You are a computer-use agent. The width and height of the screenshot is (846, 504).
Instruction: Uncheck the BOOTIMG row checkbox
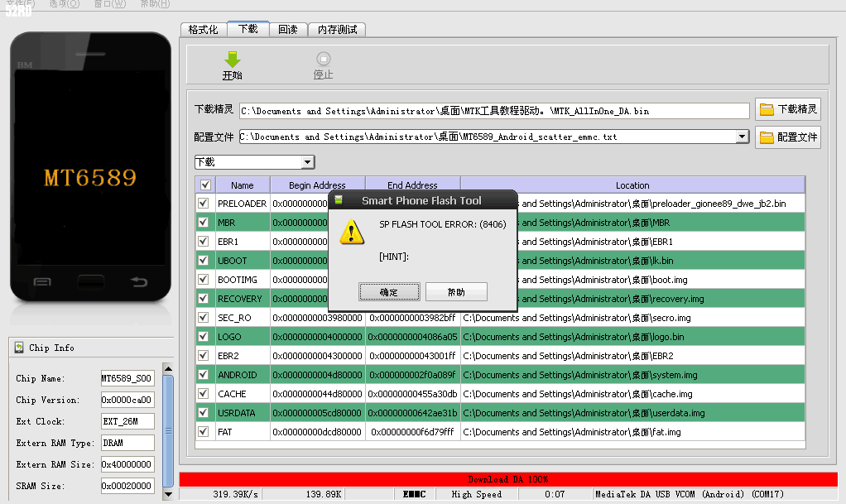click(x=204, y=280)
